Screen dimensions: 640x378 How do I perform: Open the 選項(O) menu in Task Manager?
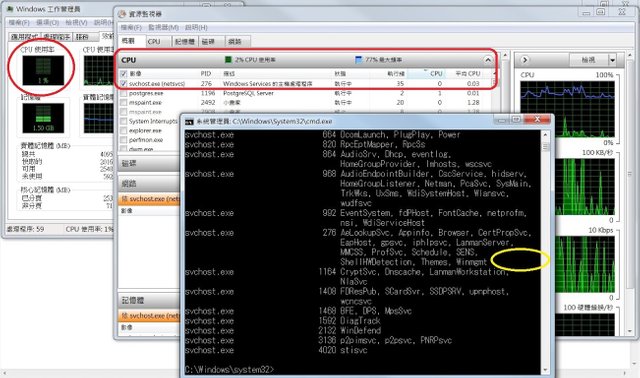click(x=47, y=22)
